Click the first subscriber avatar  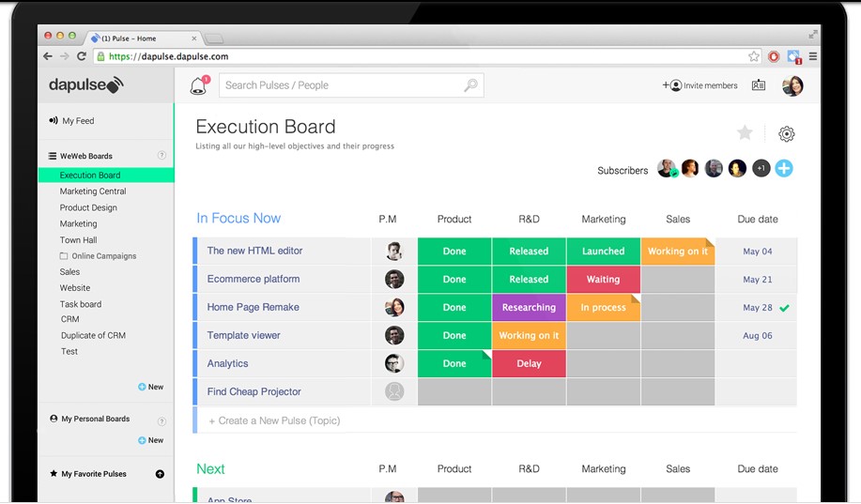point(668,169)
